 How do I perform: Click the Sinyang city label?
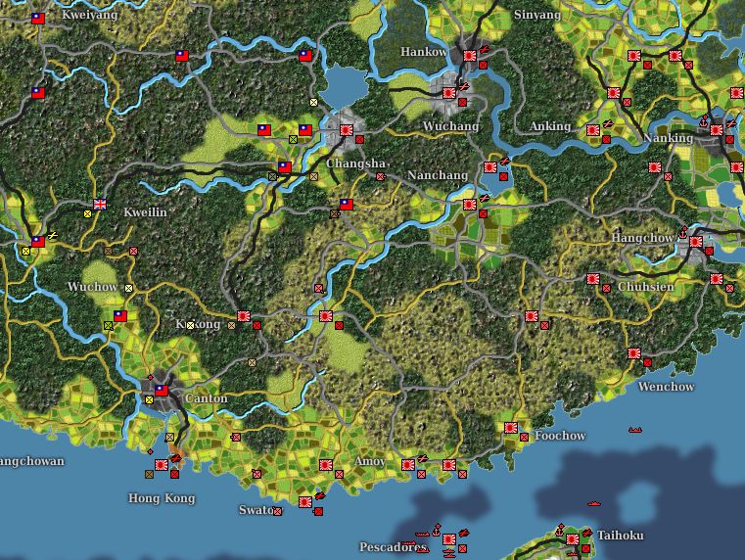coord(537,15)
